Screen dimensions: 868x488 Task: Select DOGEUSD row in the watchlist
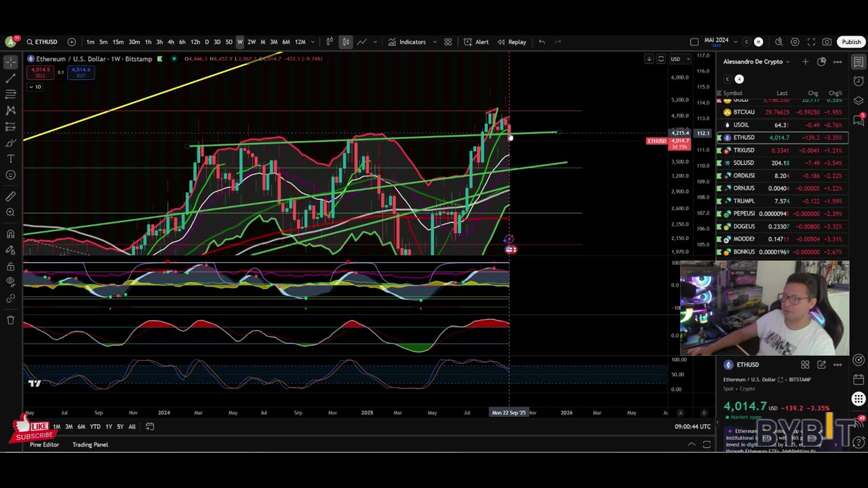(783, 226)
